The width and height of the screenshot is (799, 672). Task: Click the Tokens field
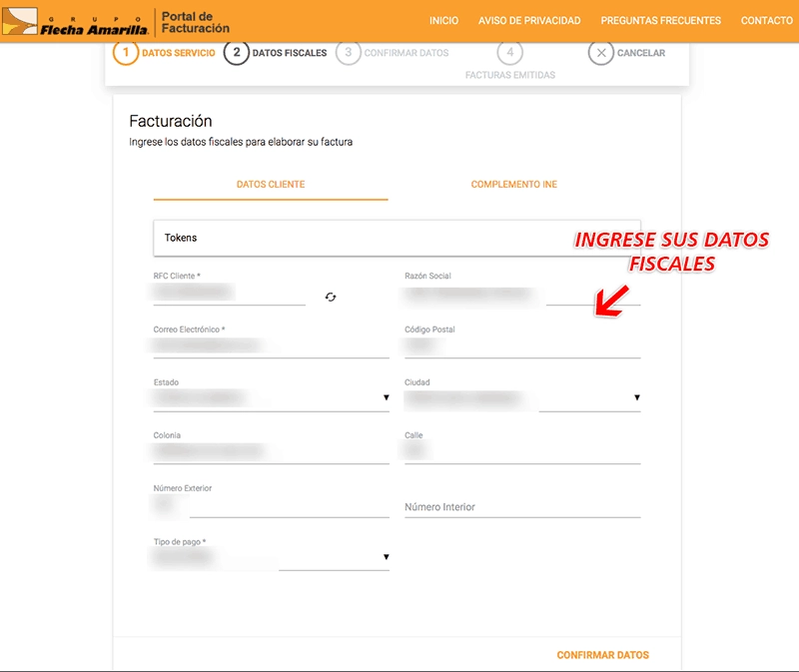click(x=397, y=238)
